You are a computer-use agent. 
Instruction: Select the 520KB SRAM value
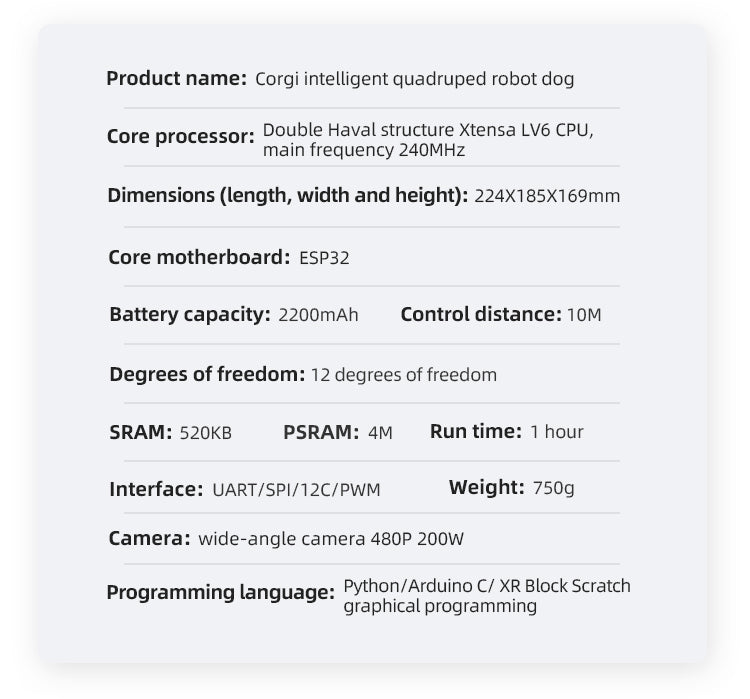point(205,433)
